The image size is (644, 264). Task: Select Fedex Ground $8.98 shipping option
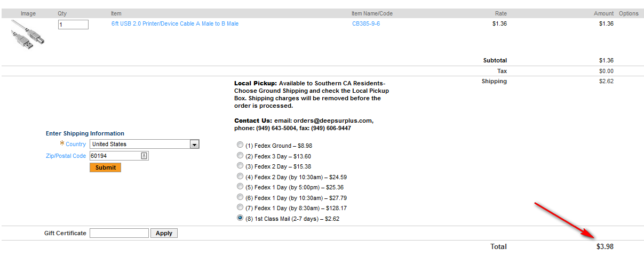240,145
